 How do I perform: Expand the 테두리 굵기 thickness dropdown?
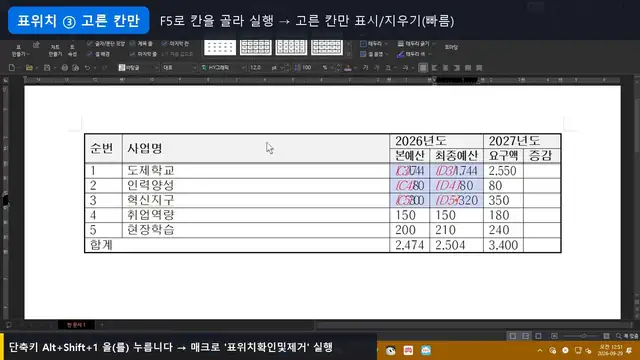point(434,43)
